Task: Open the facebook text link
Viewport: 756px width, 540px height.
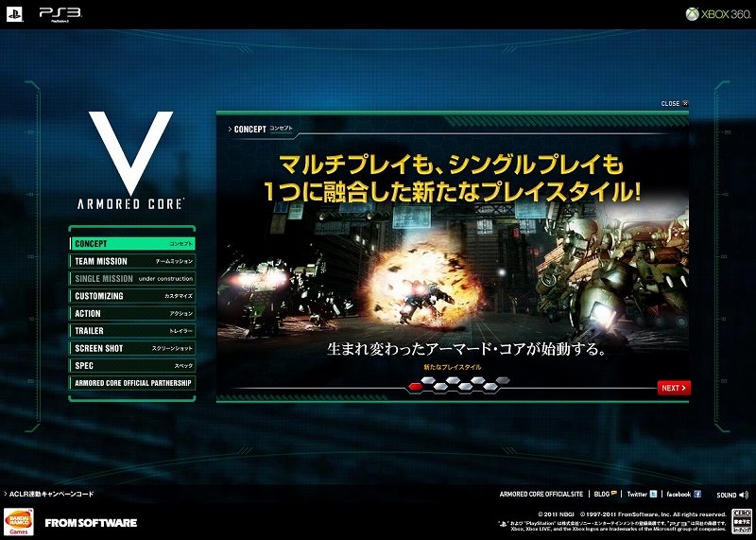Action: pos(679,495)
